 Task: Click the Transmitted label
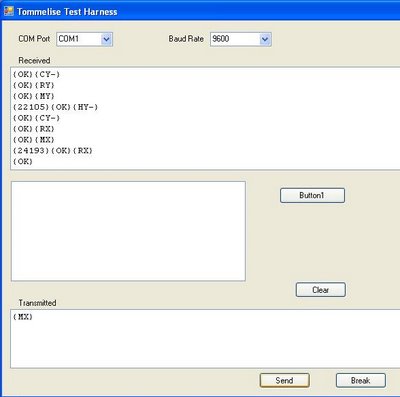click(37, 303)
